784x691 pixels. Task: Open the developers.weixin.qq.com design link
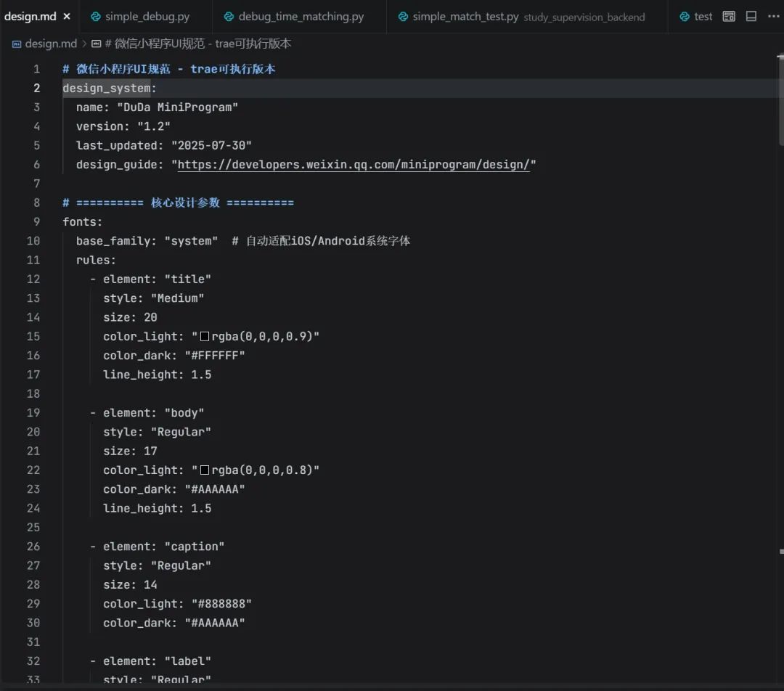click(354, 165)
